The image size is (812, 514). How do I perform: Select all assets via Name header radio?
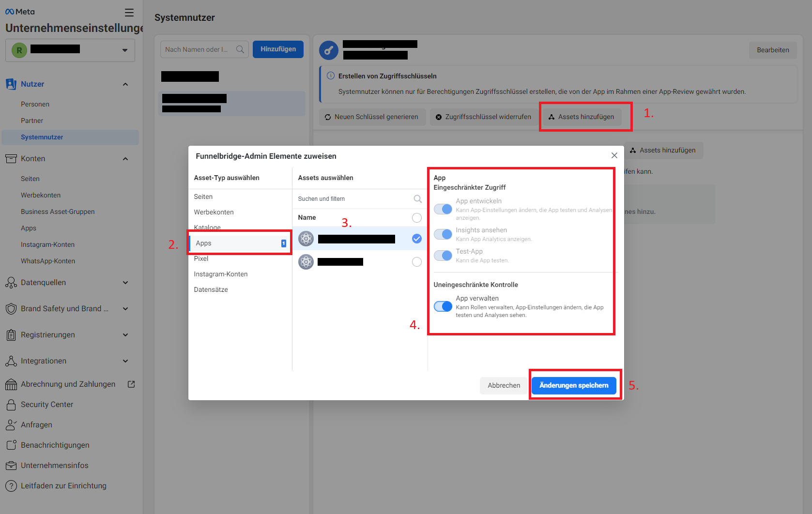click(x=416, y=218)
